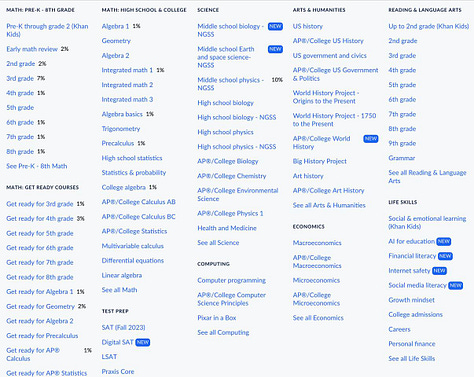Open Art history course
This screenshot has height=377, width=474.
coord(308,176)
